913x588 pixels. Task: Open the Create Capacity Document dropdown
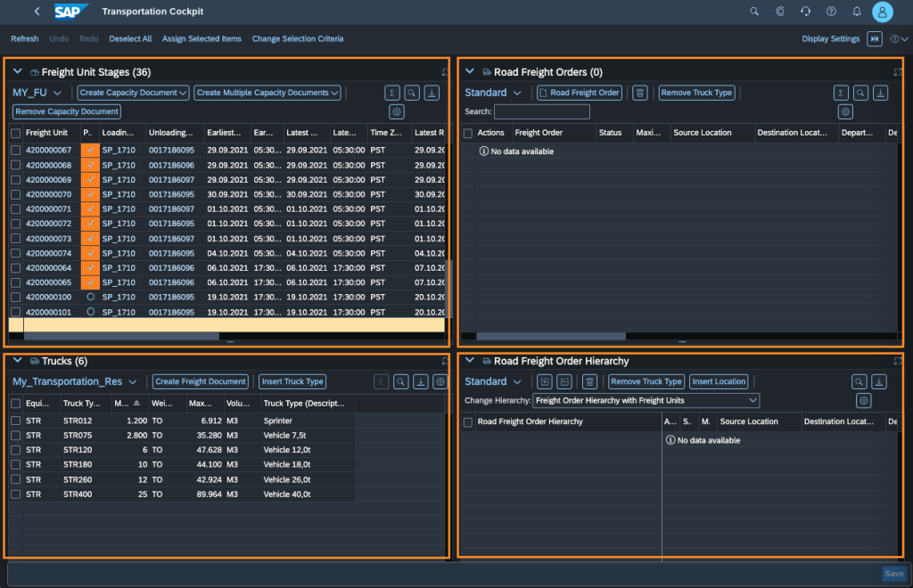click(x=134, y=93)
